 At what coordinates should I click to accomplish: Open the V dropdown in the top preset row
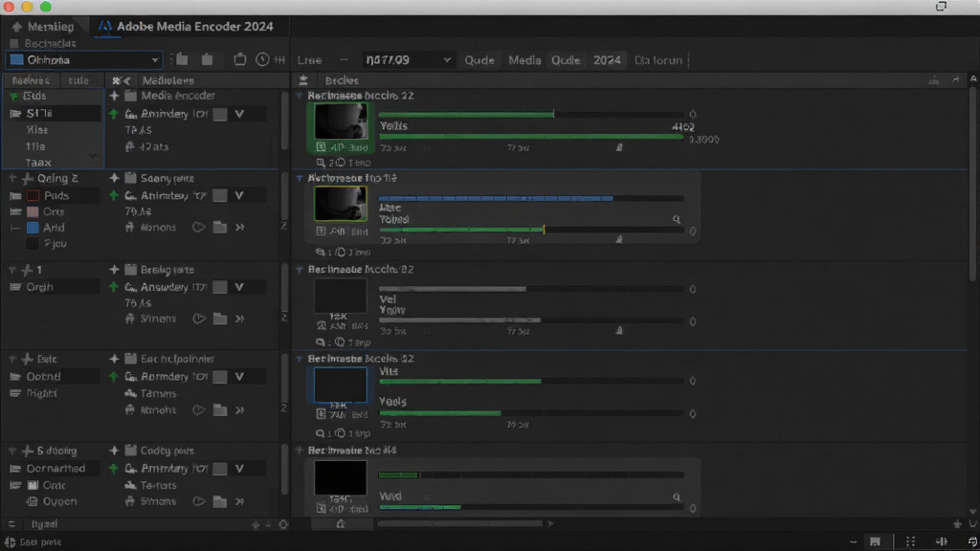point(239,114)
